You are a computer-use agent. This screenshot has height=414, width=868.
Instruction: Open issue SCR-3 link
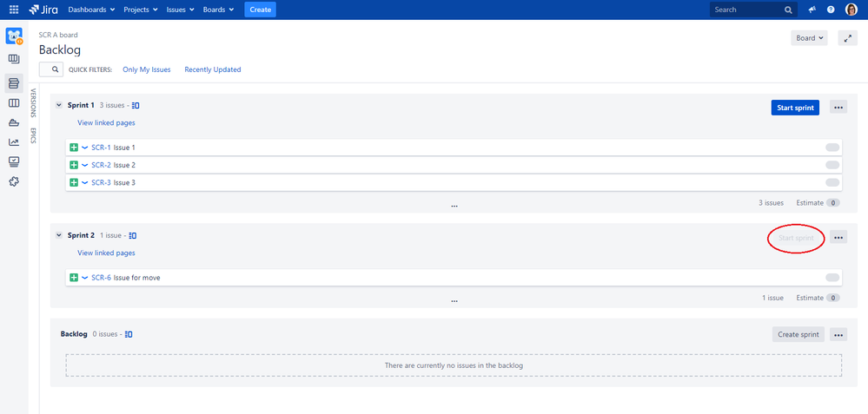click(x=102, y=182)
